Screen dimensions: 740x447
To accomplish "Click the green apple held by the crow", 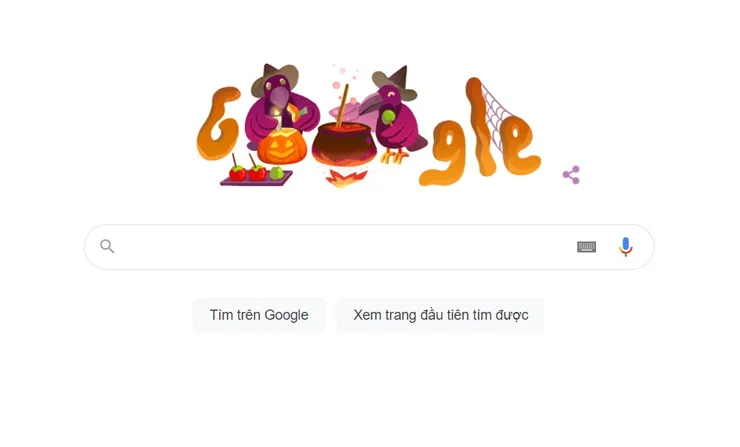I will [x=388, y=116].
